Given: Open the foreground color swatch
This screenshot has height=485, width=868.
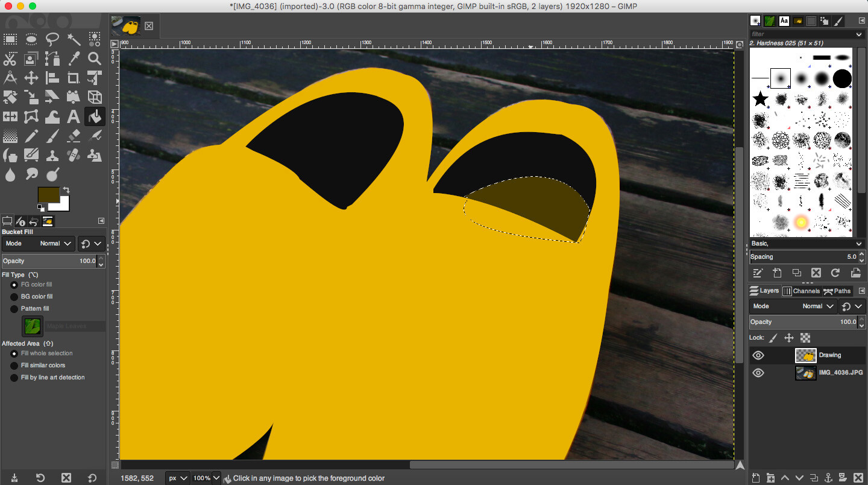Looking at the screenshot, I should coord(48,195).
